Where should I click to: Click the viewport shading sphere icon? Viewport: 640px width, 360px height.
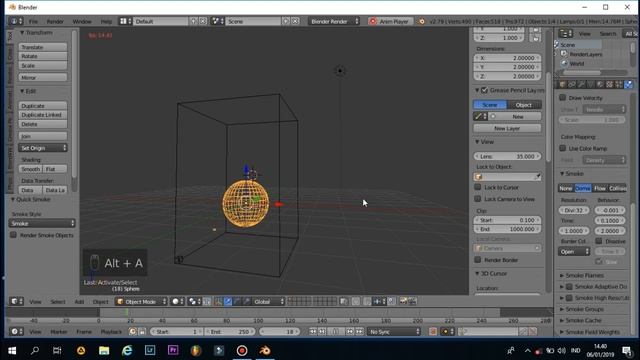[x=178, y=301]
